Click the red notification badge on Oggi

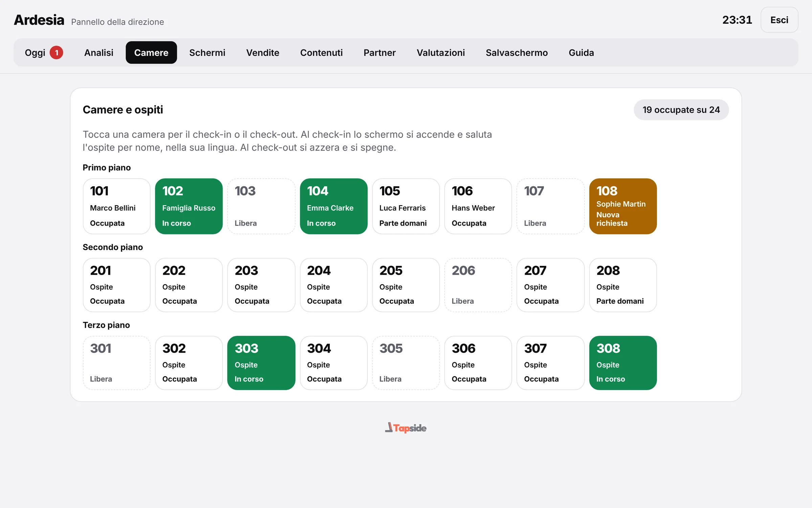[57, 52]
